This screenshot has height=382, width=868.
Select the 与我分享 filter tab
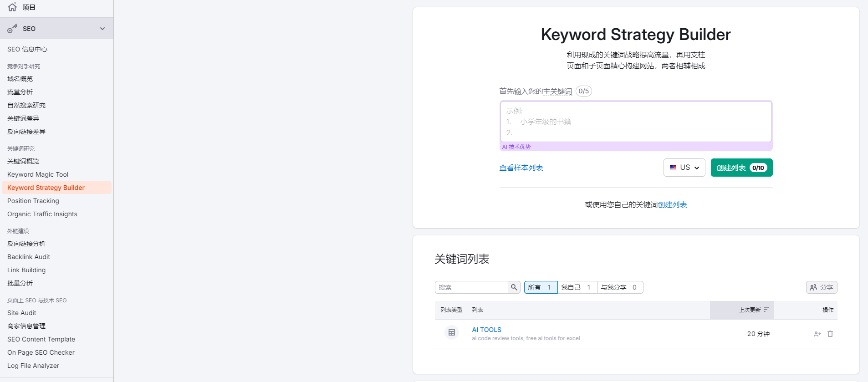coord(620,287)
